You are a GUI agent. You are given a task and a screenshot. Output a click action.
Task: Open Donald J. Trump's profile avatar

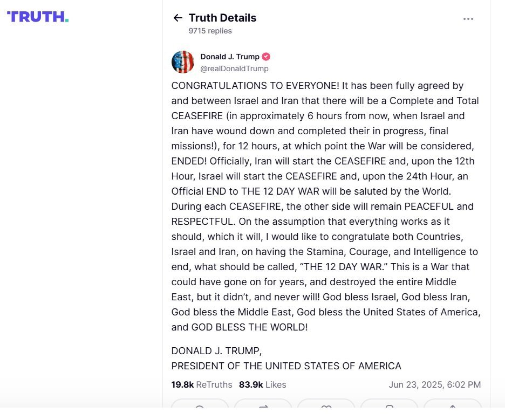tap(182, 62)
